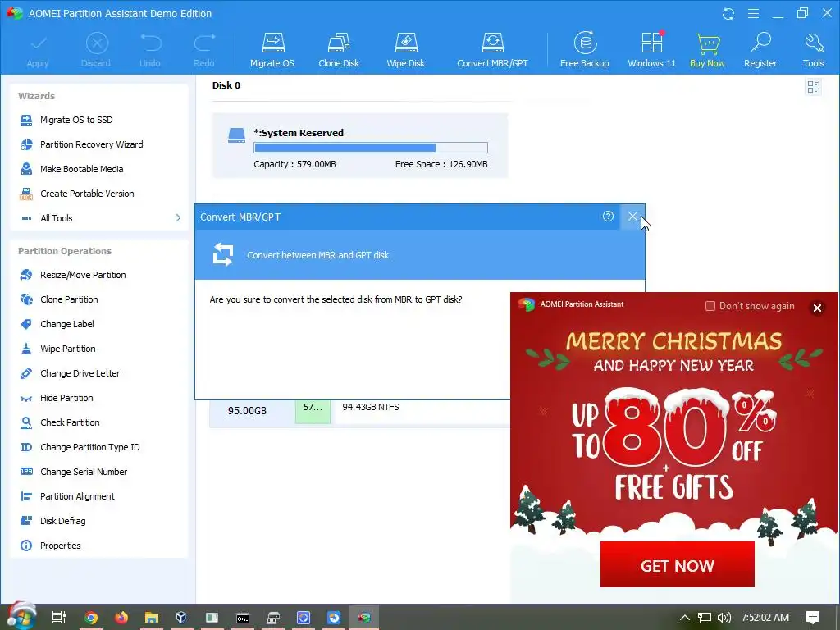Open Convert MBR/GPT from the toolbar
The width and height of the screenshot is (840, 630).
click(492, 50)
